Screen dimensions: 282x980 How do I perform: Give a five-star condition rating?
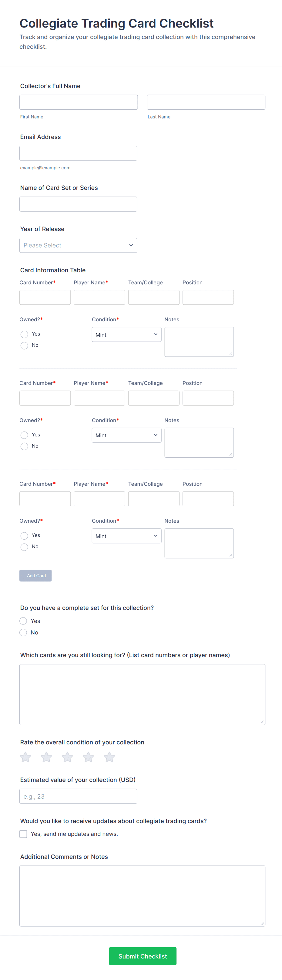click(x=109, y=757)
